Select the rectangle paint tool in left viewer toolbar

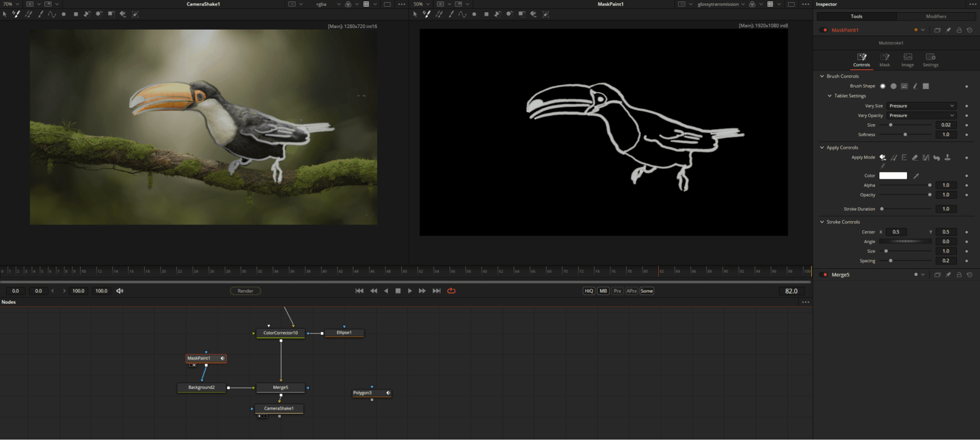click(76, 14)
